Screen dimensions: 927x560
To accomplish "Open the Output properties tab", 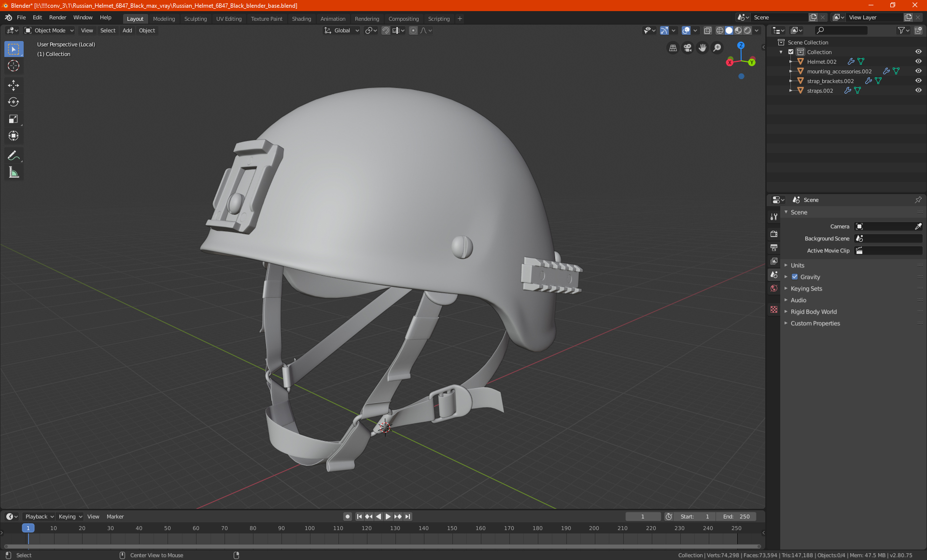I will (x=774, y=247).
